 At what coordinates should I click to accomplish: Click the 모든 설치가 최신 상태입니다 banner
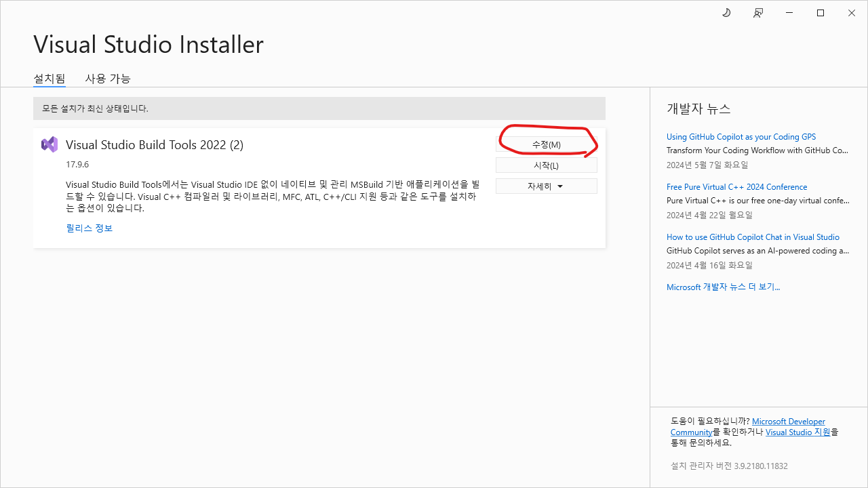319,108
